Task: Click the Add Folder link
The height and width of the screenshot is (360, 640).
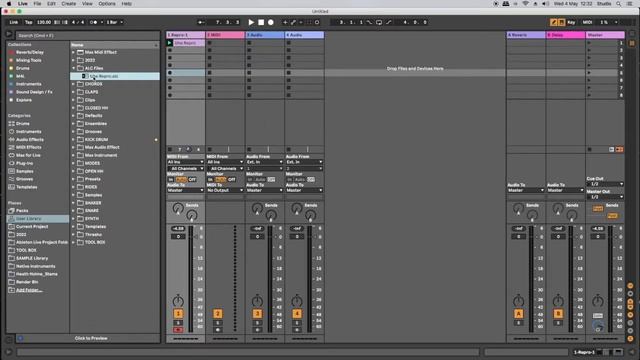Action: point(29,290)
